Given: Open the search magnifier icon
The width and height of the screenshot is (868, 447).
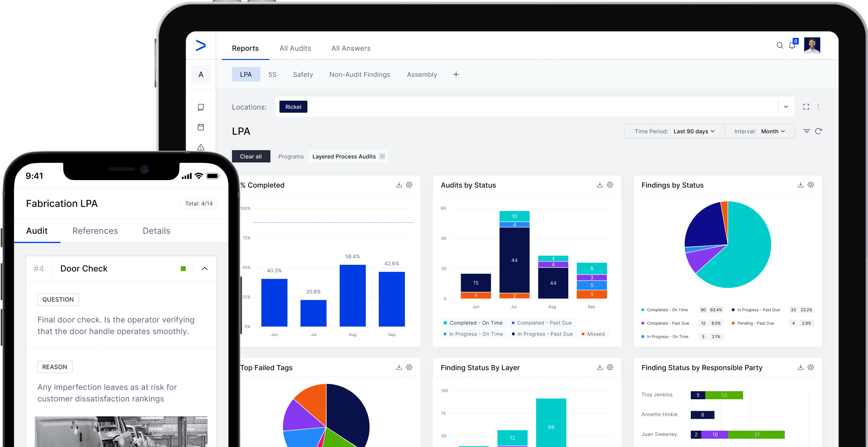Looking at the screenshot, I should (780, 46).
